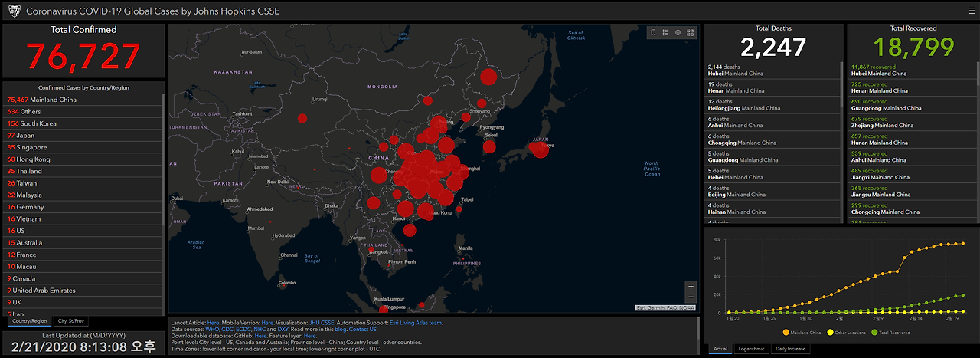Open the Feature layer 'Here' link
The image size is (980, 358).
click(x=309, y=336)
